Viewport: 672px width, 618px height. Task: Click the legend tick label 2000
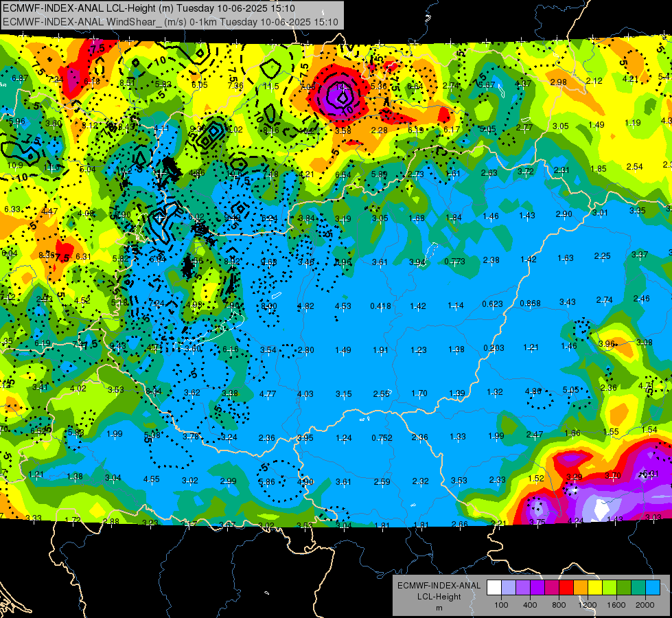coord(645,605)
